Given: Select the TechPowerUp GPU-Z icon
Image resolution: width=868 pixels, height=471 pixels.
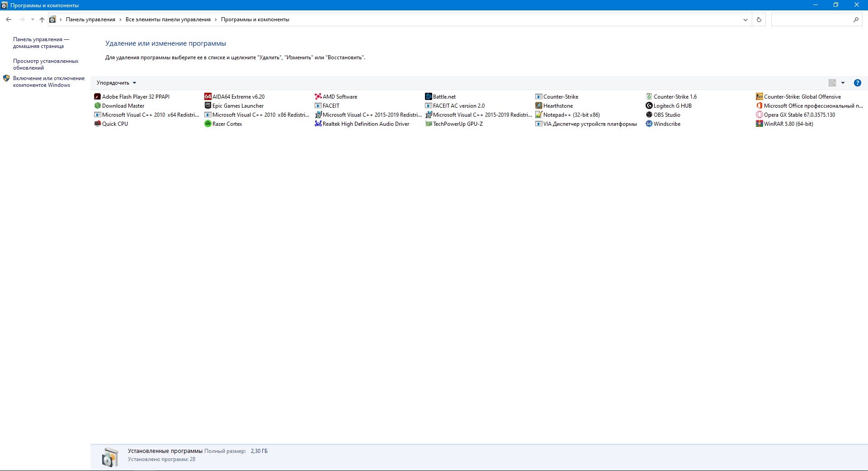Looking at the screenshot, I should (428, 124).
